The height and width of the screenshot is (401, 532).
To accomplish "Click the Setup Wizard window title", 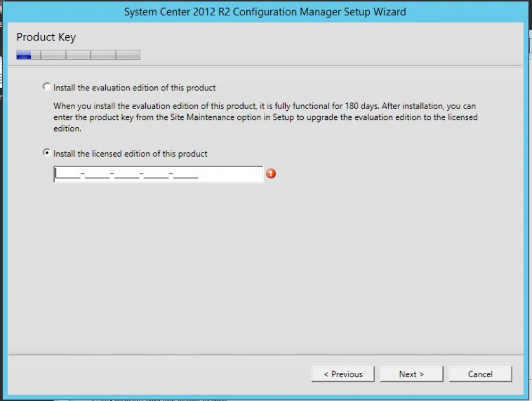I will tap(265, 12).
